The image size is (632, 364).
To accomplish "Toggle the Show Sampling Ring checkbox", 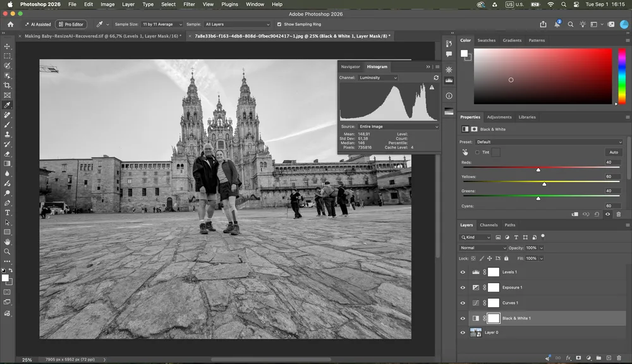I will [279, 24].
